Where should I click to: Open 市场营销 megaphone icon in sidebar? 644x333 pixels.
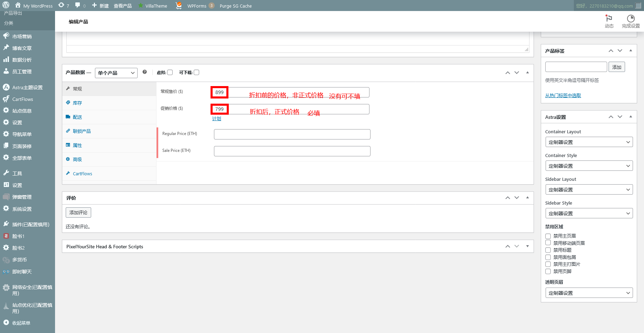click(6, 36)
